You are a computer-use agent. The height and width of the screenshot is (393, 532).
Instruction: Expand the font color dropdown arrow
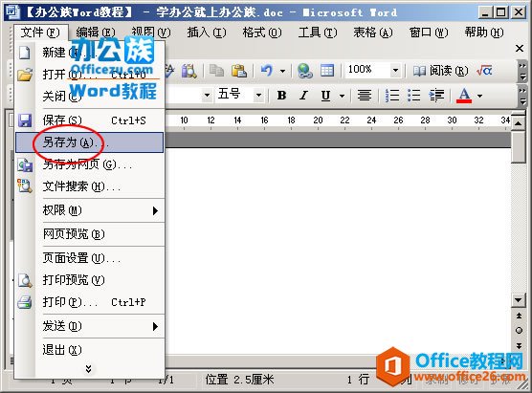(x=479, y=96)
